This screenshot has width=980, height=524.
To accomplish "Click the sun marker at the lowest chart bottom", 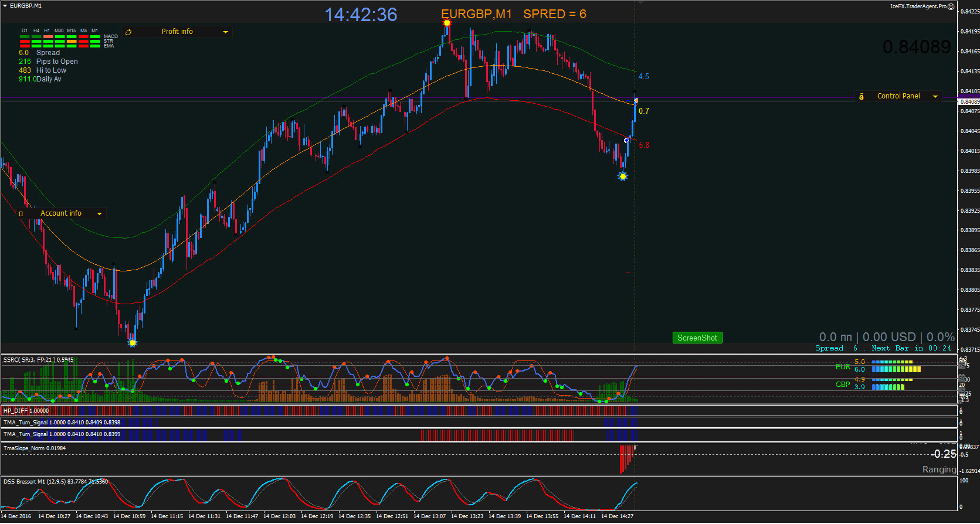I will pos(133,343).
